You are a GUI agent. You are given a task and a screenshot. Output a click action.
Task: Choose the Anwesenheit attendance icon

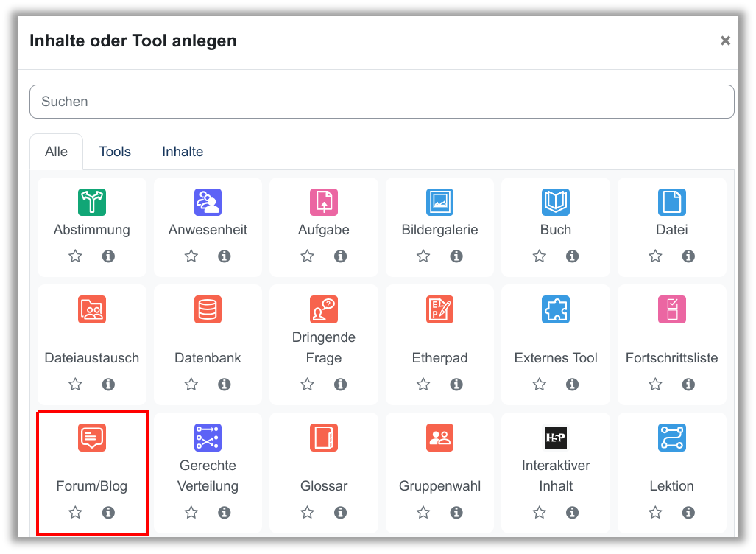pyautogui.click(x=208, y=202)
